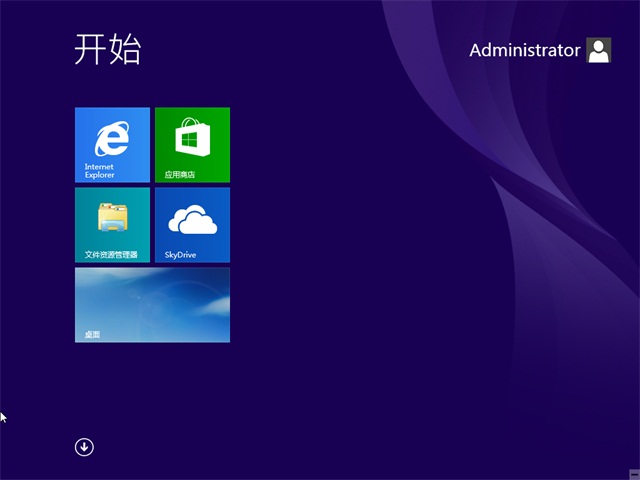Click empty background right of the tiles
The height and width of the screenshot is (480, 640).
[400, 250]
